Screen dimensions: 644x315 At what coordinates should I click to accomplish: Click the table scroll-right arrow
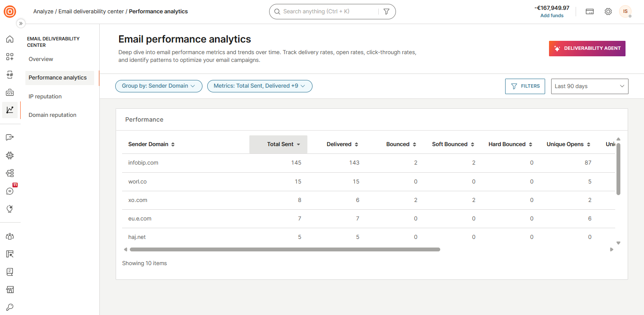click(611, 249)
